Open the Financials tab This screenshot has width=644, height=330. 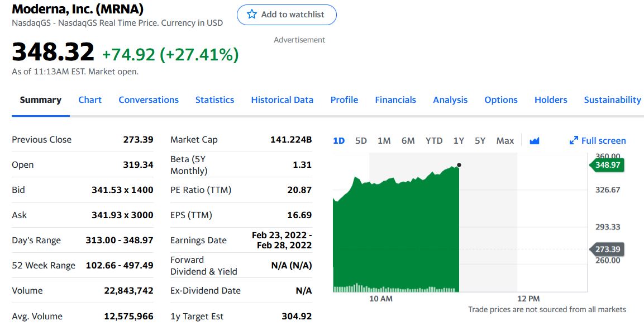(395, 100)
